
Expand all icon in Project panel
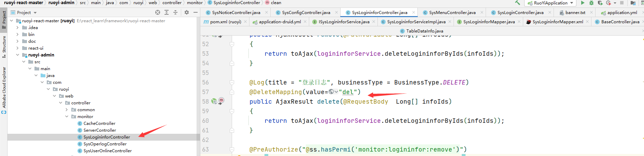click(x=167, y=12)
